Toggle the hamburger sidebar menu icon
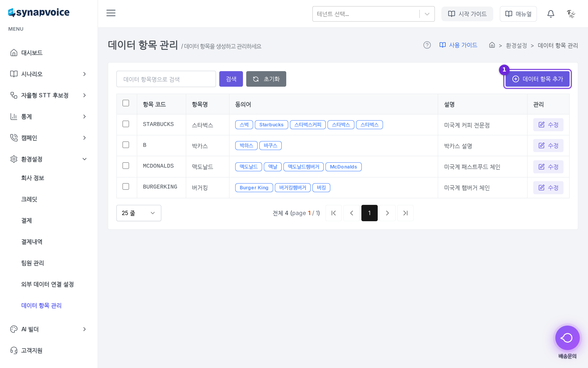 click(111, 13)
